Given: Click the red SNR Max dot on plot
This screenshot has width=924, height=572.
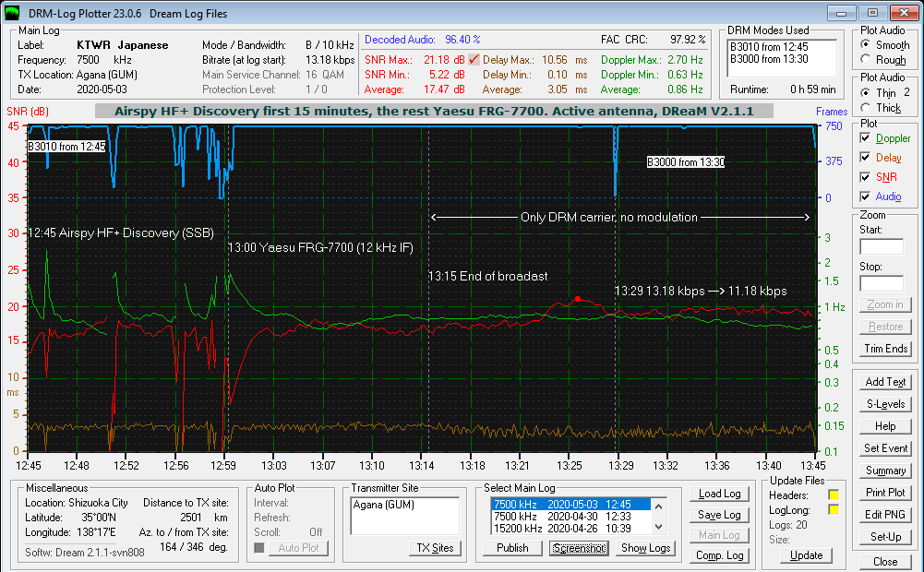Looking at the screenshot, I should (x=578, y=299).
